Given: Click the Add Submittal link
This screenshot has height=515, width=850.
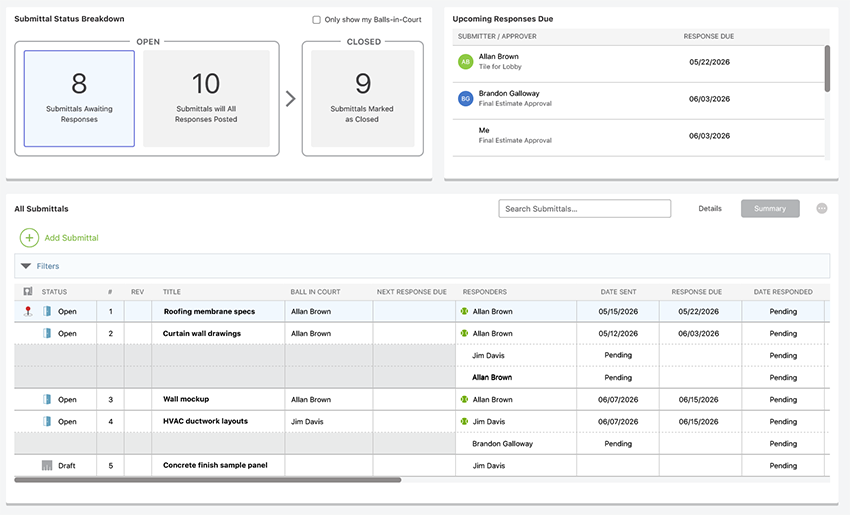Looking at the screenshot, I should pyautogui.click(x=72, y=237).
